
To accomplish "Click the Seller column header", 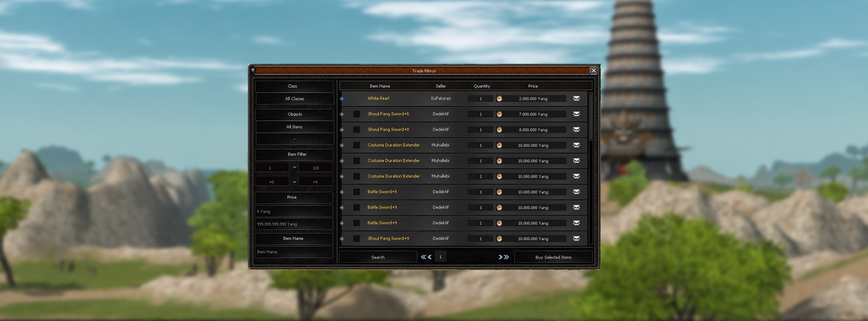I will pos(441,86).
